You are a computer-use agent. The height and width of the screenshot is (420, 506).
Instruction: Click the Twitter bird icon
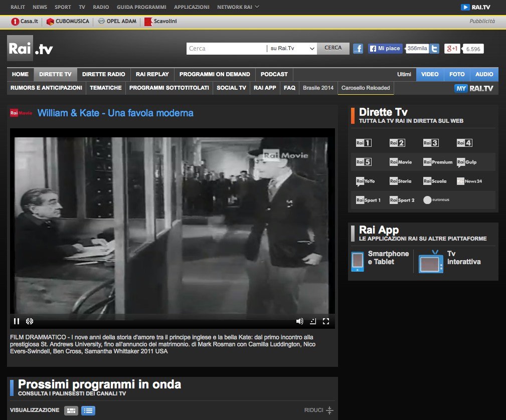coord(434,49)
